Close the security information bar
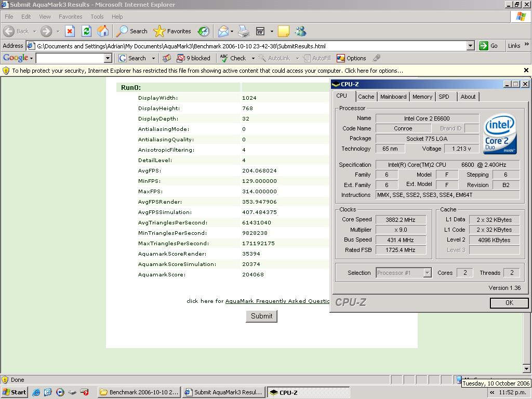 click(526, 70)
